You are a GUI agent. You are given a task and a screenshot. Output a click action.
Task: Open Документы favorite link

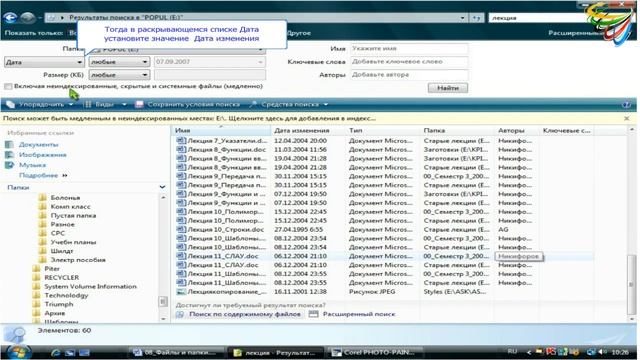pyautogui.click(x=38, y=144)
